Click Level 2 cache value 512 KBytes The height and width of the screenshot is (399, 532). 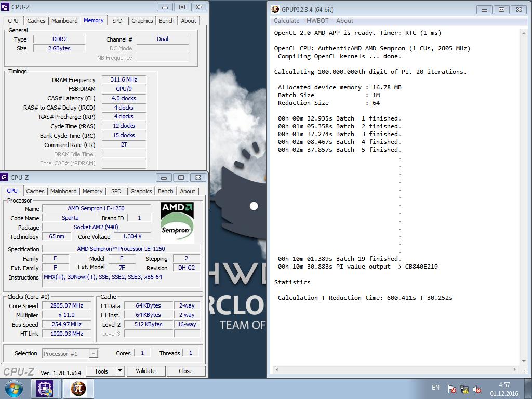(x=149, y=324)
